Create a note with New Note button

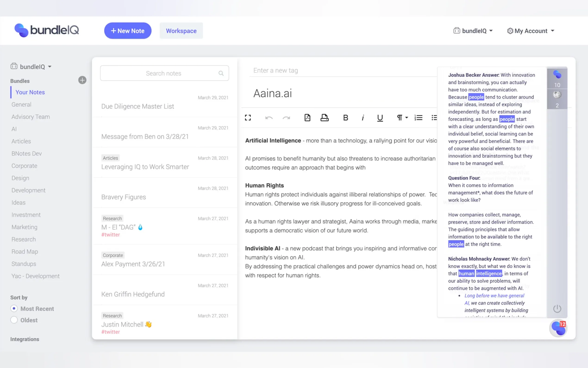[x=128, y=31]
